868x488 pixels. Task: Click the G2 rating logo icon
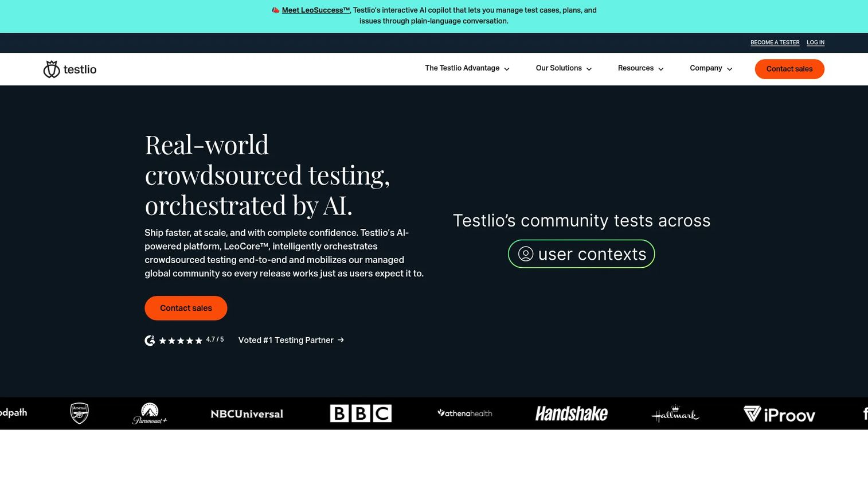[150, 341]
